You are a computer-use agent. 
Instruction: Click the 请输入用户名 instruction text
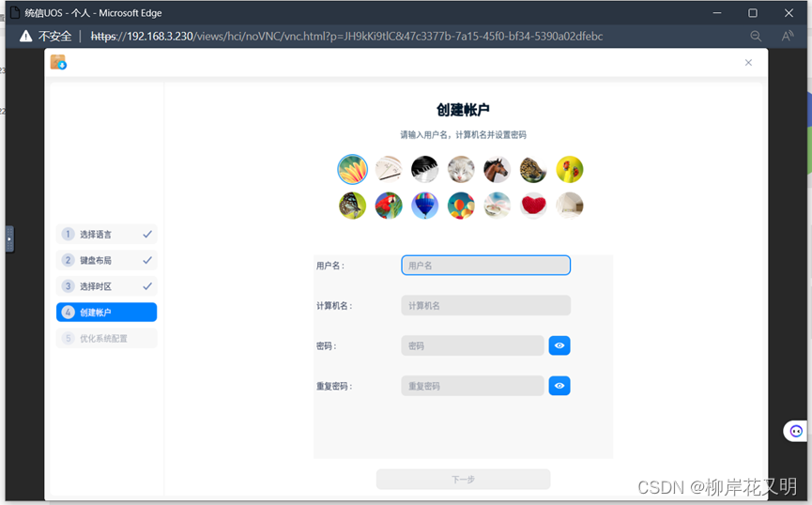[463, 134]
